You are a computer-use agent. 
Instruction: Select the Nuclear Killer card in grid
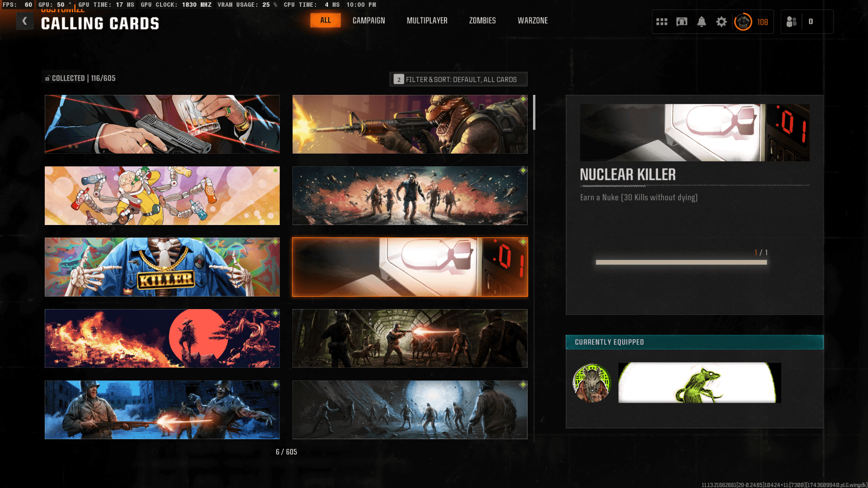410,267
